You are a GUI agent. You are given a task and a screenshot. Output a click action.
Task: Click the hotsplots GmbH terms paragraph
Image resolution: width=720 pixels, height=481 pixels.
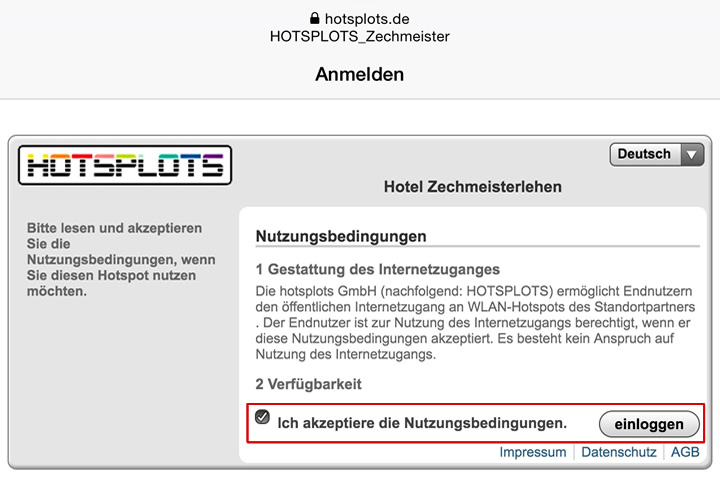point(470,322)
